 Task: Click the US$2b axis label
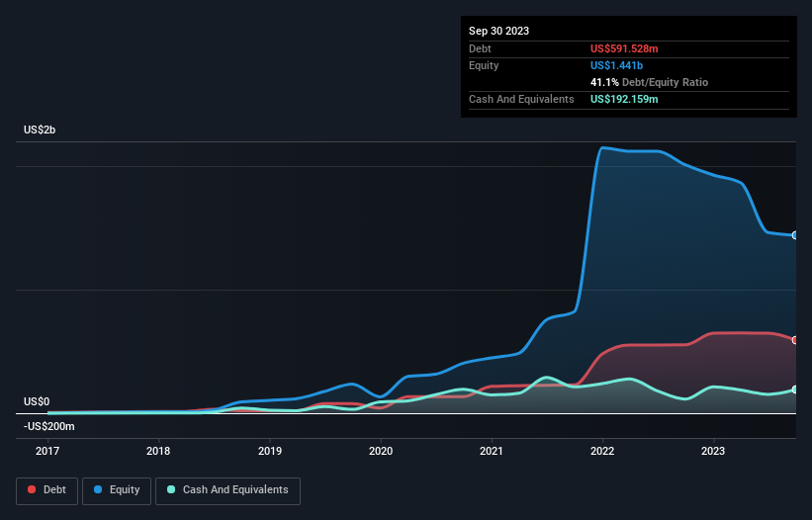click(x=40, y=130)
